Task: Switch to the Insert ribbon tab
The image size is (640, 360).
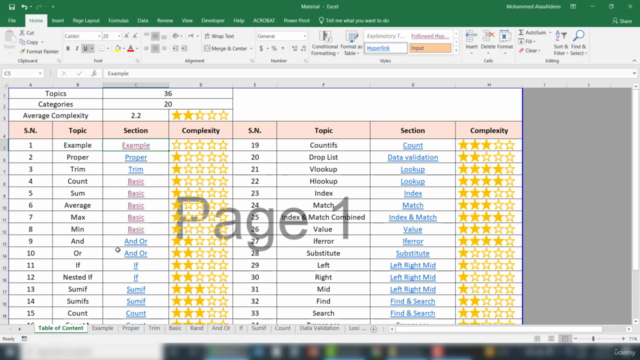Action: pos(58,20)
